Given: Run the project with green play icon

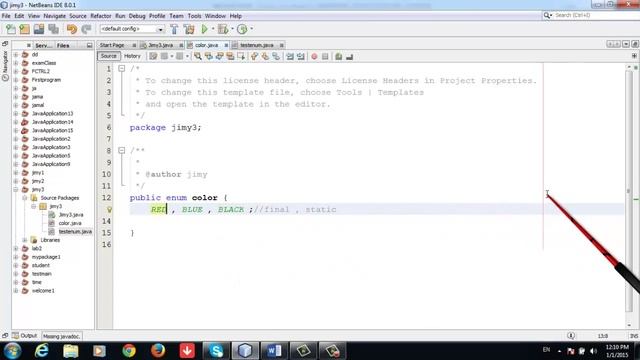Looking at the screenshot, I should tap(204, 29).
